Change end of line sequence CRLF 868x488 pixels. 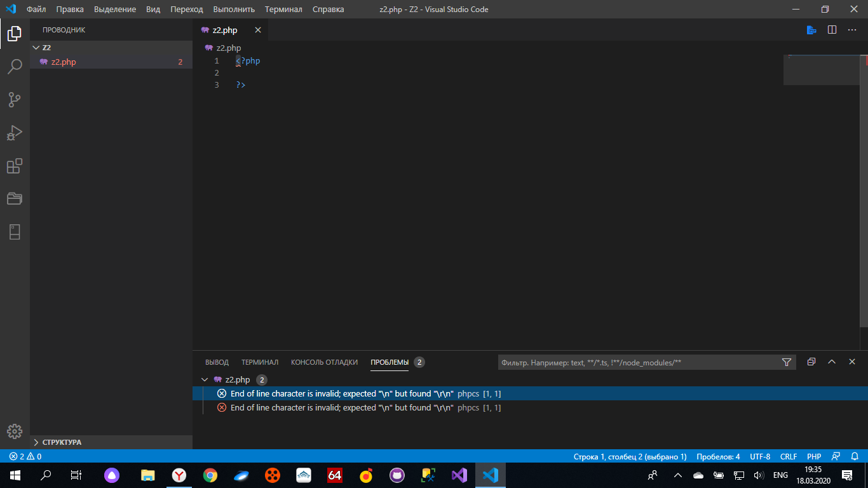click(789, 456)
